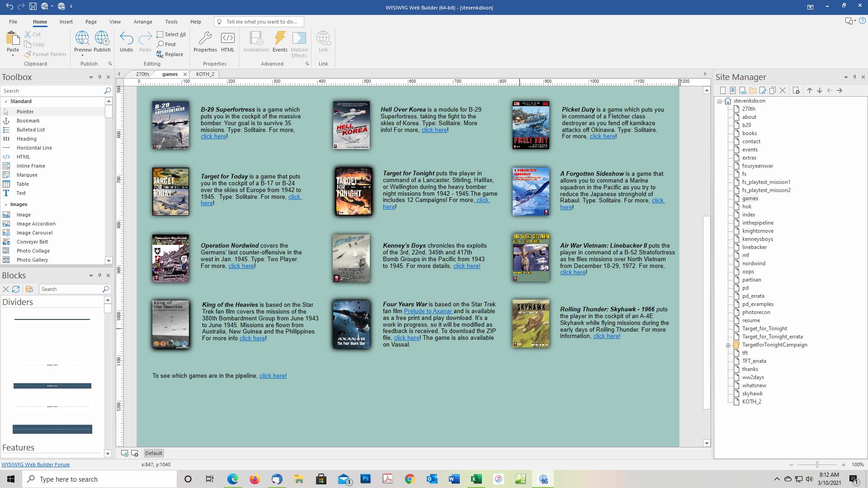Move page up in Site Manager

[810, 90]
